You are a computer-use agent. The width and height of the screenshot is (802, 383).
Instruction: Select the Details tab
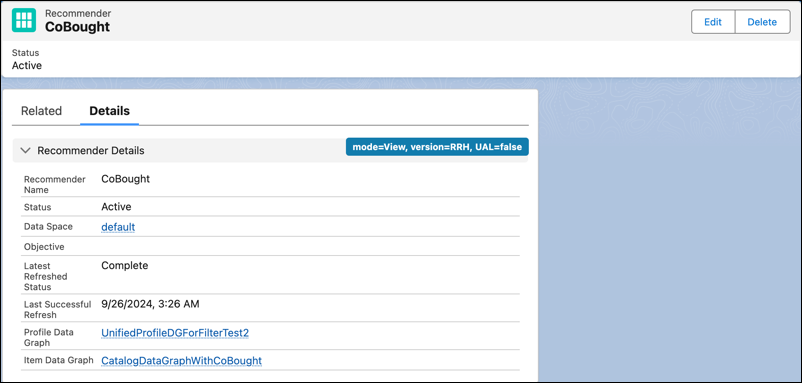point(109,111)
